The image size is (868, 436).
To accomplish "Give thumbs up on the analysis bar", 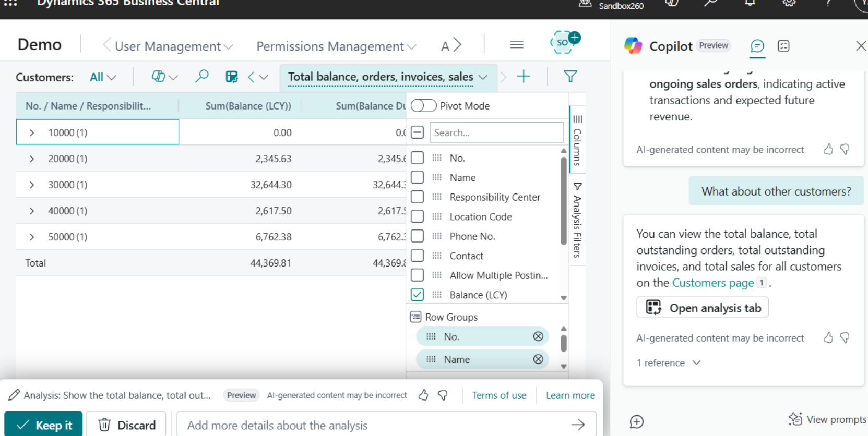I will coord(423,395).
